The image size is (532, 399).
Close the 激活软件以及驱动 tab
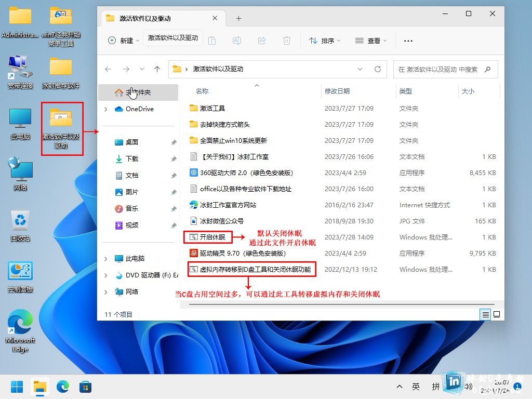pos(215,18)
